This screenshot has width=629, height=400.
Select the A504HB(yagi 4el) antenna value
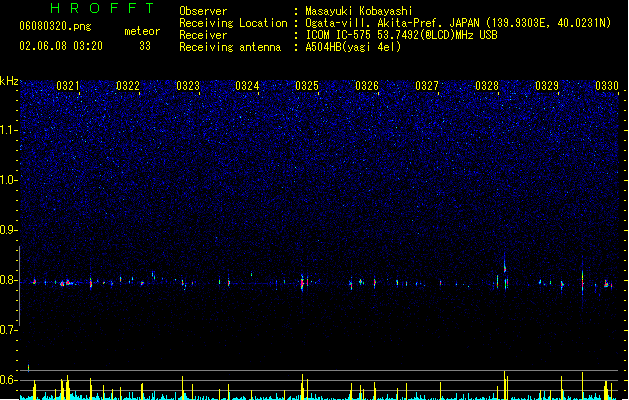pos(353,47)
